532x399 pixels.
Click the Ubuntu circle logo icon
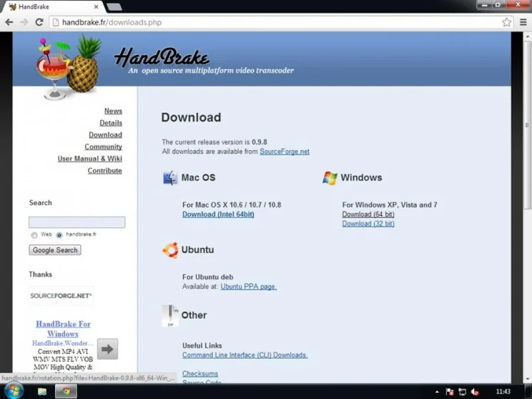[170, 250]
